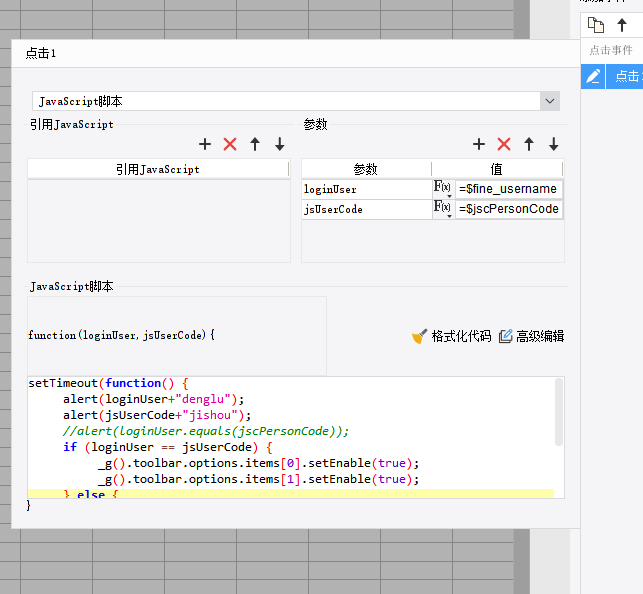The height and width of the screenshot is (594, 643).
Task: Click 格式化代码 to format code
Action: (451, 336)
